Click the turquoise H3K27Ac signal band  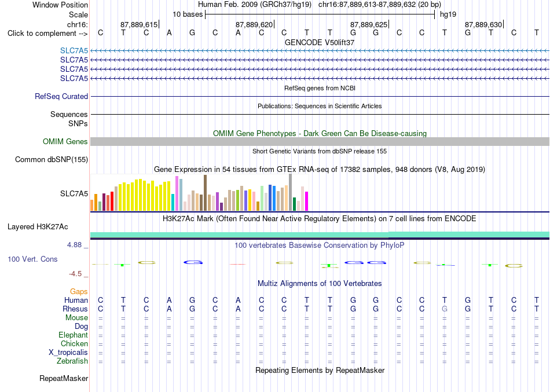coord(320,235)
